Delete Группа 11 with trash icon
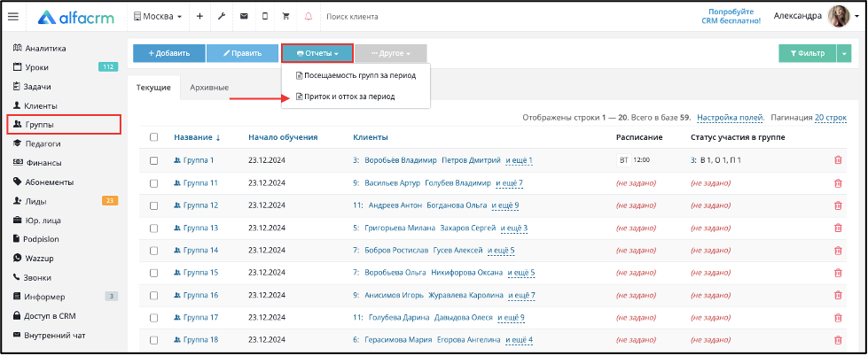The width and height of the screenshot is (868, 356). [x=838, y=183]
